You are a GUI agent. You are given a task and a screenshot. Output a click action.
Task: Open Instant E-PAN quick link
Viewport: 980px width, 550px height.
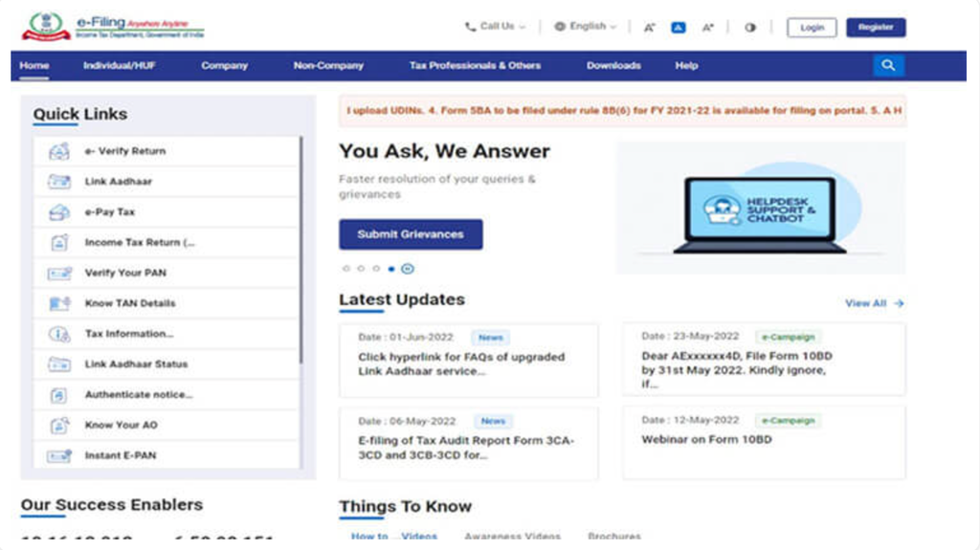pos(167,455)
